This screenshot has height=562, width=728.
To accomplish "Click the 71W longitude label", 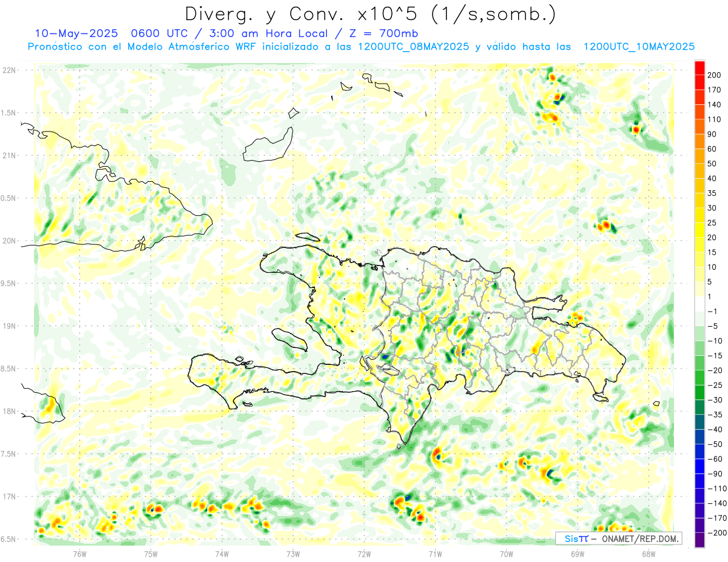I will (435, 554).
